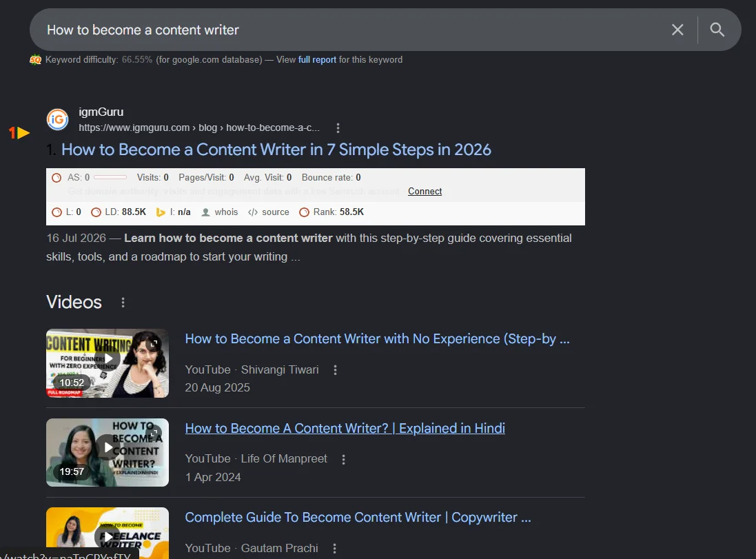Screen dimensions: 756x559
Task: Open 'How to Become A Content Writer? | Explained in Hindi'
Action: point(345,428)
